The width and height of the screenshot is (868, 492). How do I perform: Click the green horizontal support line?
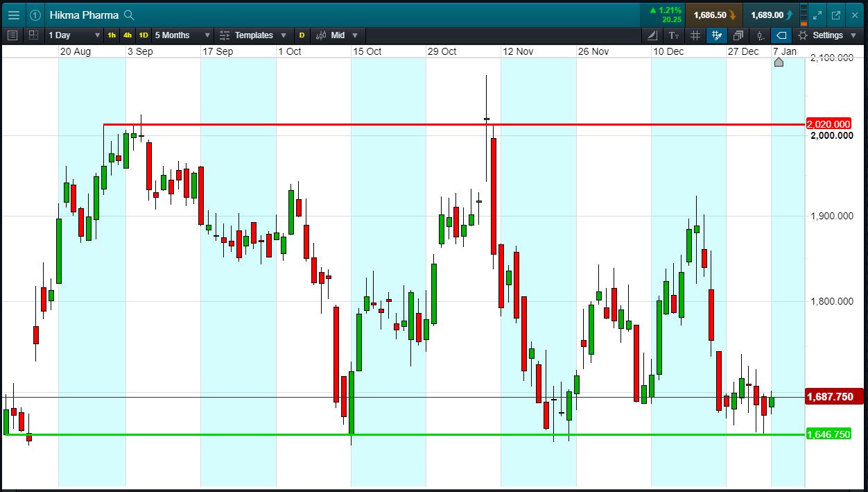[404, 434]
